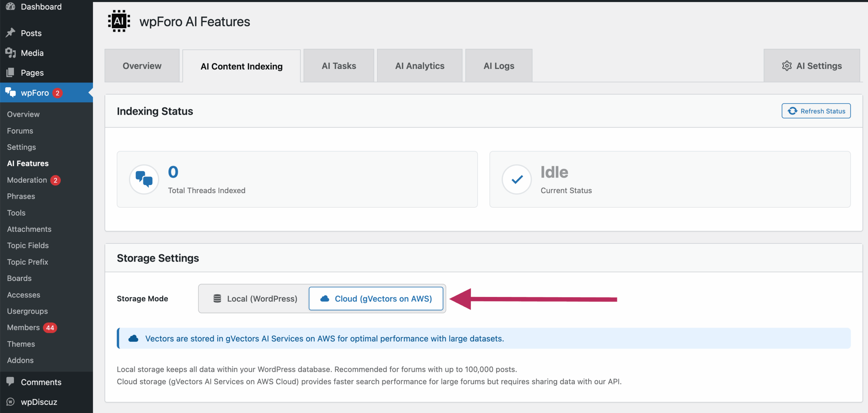This screenshot has width=868, height=413.
Task: Click the Posts pushpin icon
Action: (x=11, y=33)
